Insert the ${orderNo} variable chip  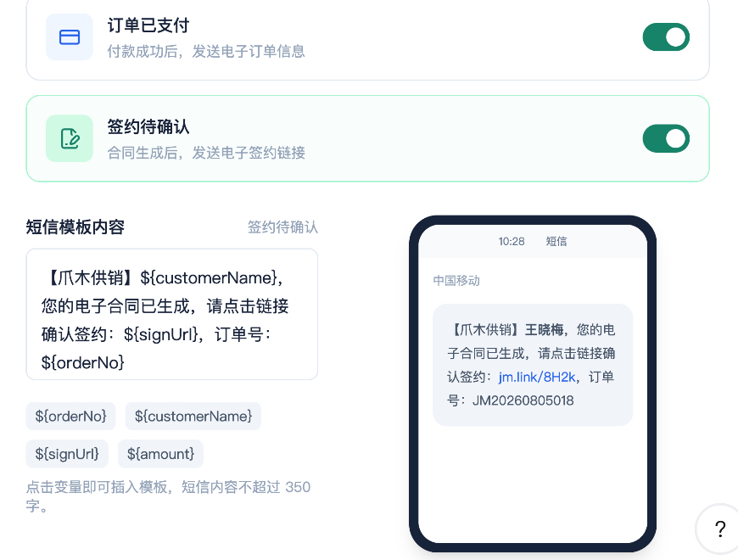[70, 416]
